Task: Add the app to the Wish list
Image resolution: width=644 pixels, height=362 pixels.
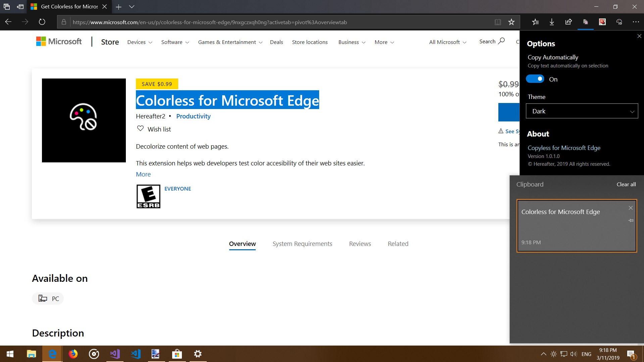Action: tap(154, 129)
